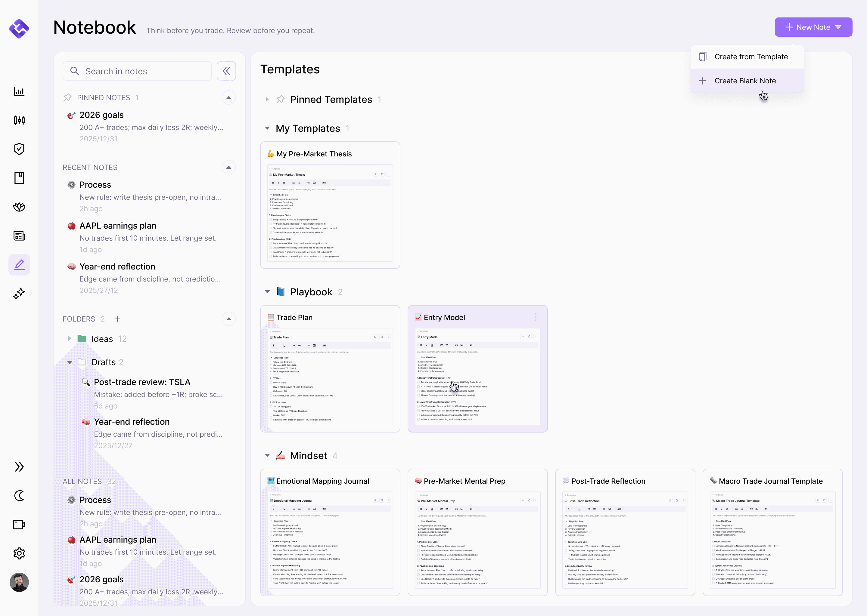867x616 pixels.
Task: Choose Create Blank Note from menu
Action: pyautogui.click(x=745, y=81)
